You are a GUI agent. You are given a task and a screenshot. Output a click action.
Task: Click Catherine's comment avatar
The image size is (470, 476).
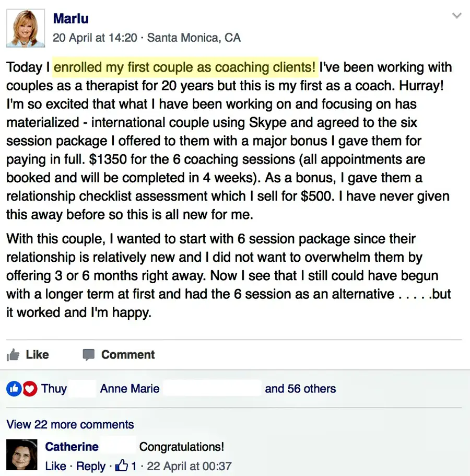click(22, 455)
